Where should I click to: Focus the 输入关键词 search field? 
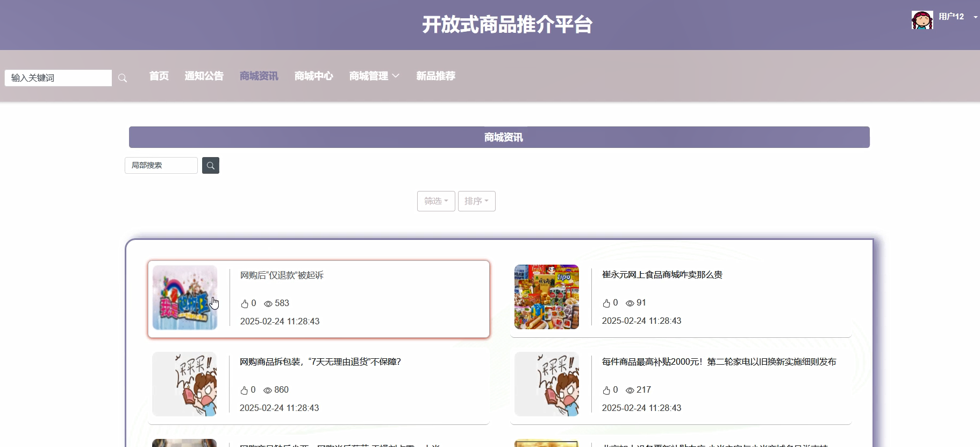pos(58,78)
